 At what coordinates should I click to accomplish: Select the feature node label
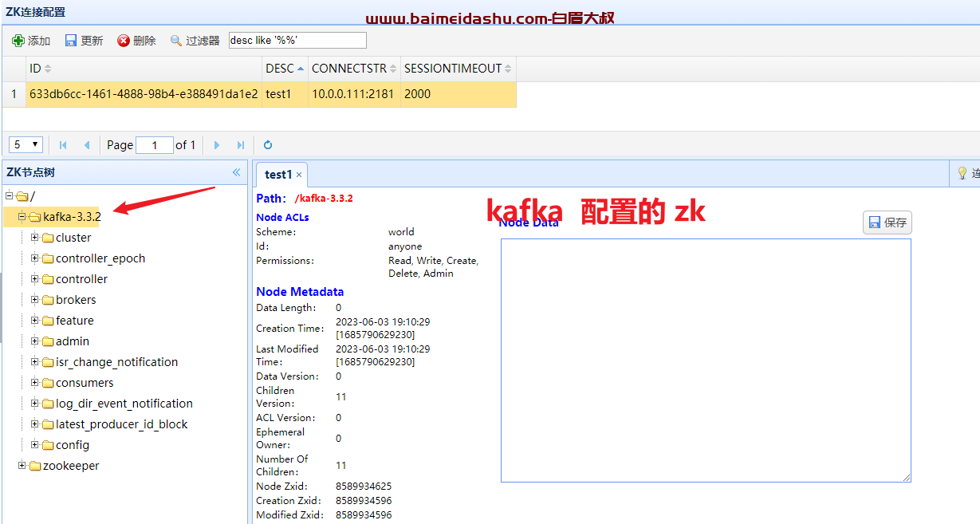[x=75, y=321]
